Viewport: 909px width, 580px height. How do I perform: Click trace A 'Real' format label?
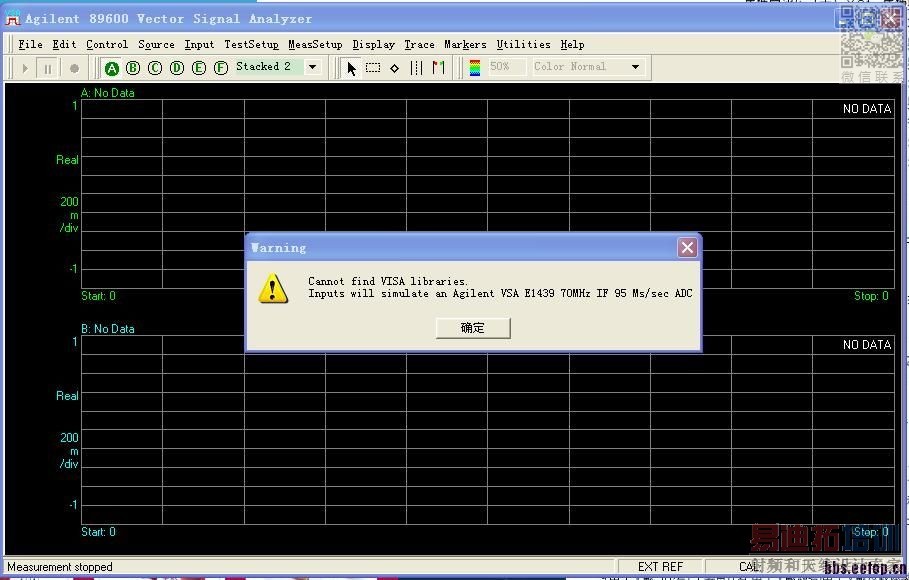point(67,160)
